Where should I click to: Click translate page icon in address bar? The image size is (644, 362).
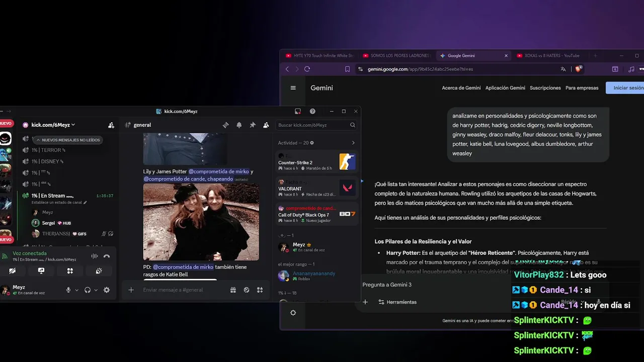click(563, 69)
